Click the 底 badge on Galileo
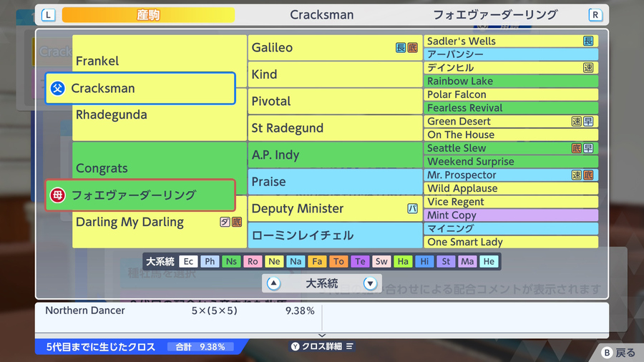644x362 pixels. click(x=412, y=48)
